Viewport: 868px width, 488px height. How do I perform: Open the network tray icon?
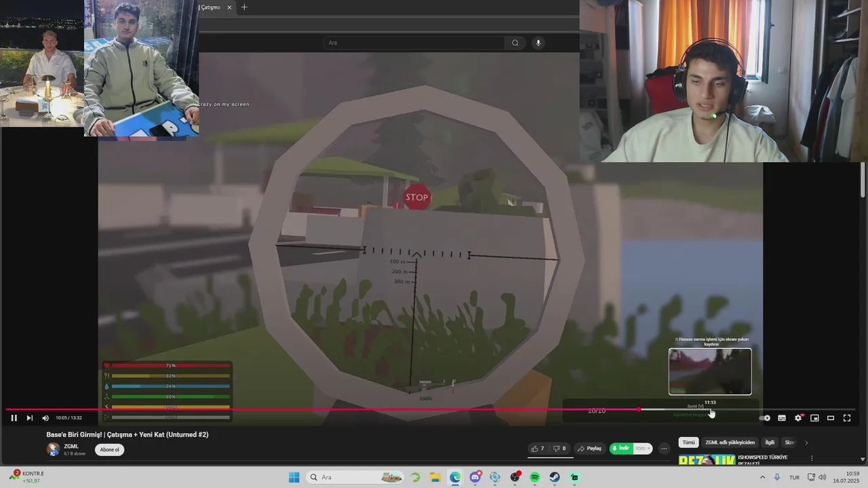[x=812, y=477]
